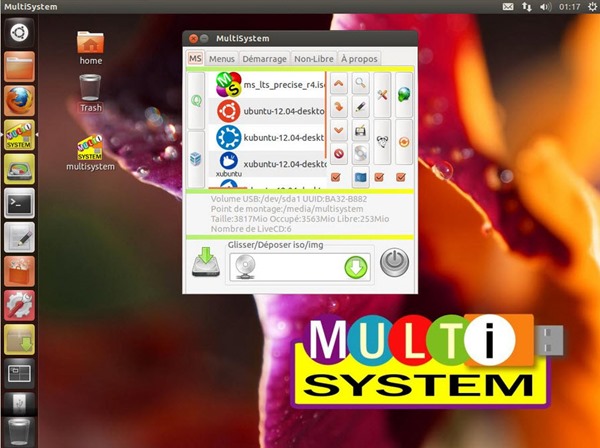The width and height of the screenshot is (600, 448).
Task: Select the ubuntu-12.04-desktop entry
Action: 267,111
